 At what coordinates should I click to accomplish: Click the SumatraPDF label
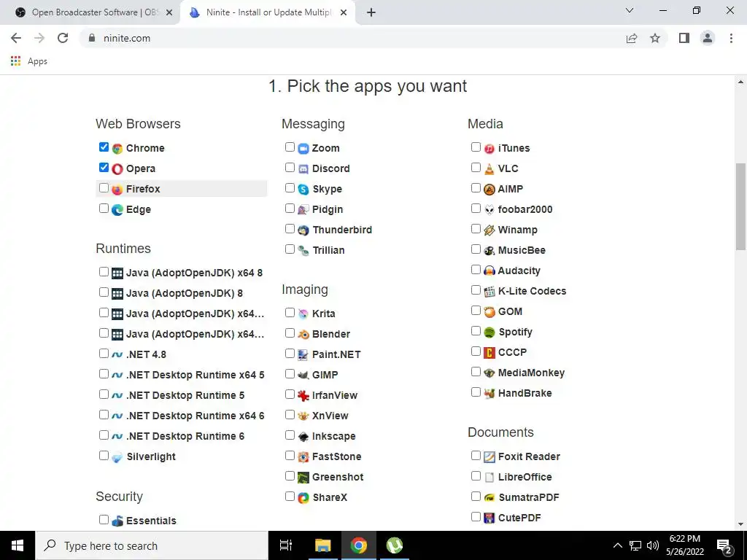(x=529, y=497)
